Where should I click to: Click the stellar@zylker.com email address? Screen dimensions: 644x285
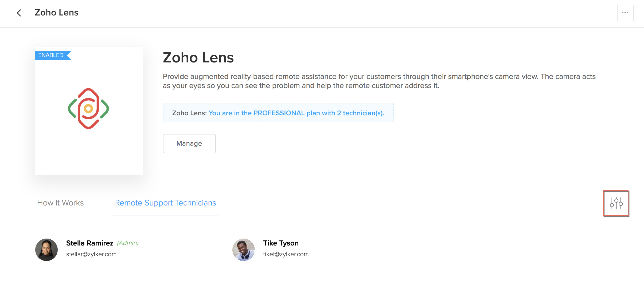click(91, 254)
